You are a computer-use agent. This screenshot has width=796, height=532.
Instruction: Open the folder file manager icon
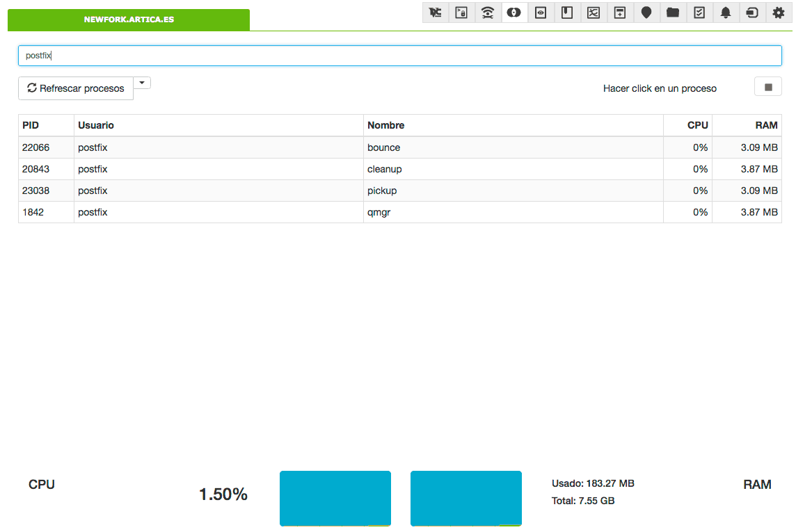click(673, 13)
